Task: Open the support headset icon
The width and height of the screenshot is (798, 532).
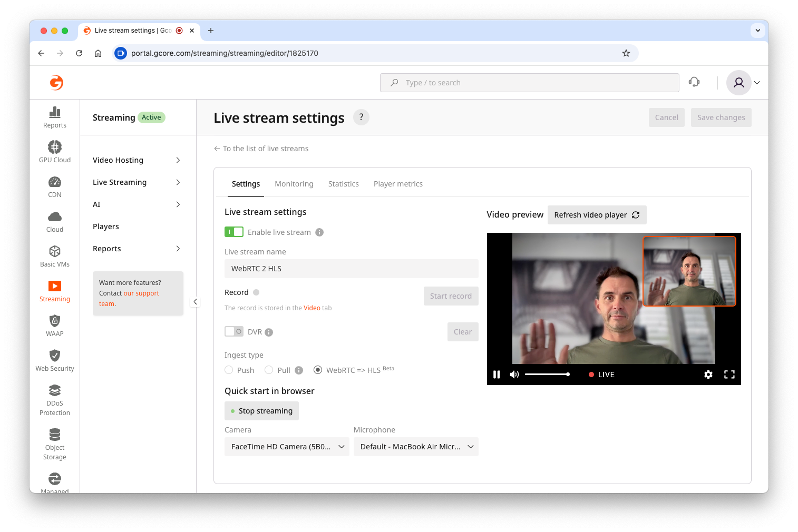Action: [694, 82]
